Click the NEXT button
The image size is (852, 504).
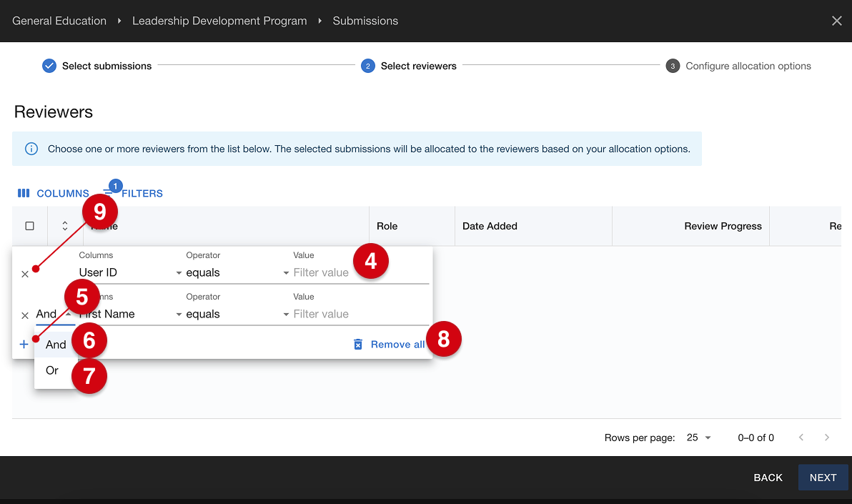click(823, 478)
